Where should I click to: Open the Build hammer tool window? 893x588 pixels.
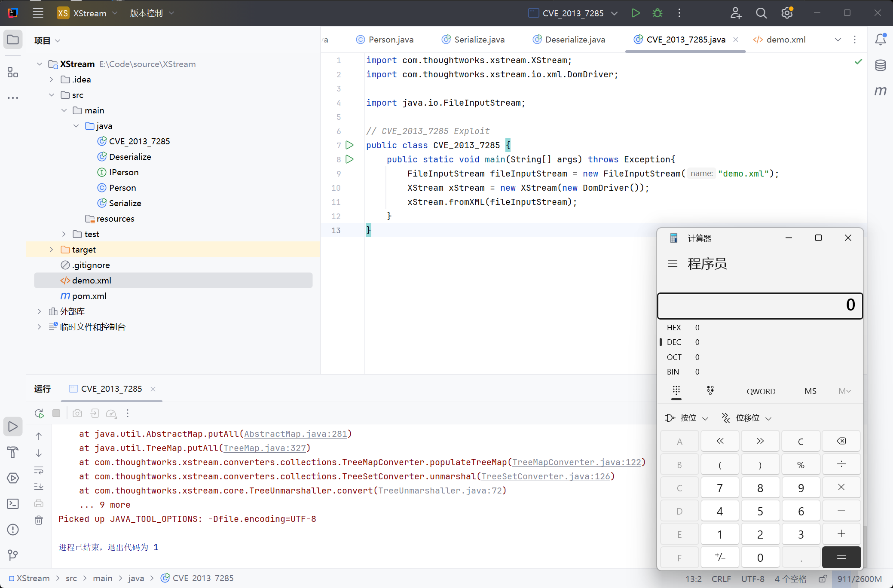pyautogui.click(x=13, y=452)
